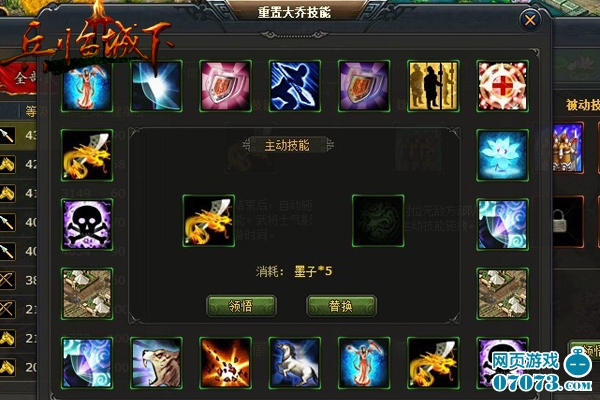Viewport: 600px width, 400px height.
Task: Select the red cross healing skill icon
Action: click(x=502, y=86)
